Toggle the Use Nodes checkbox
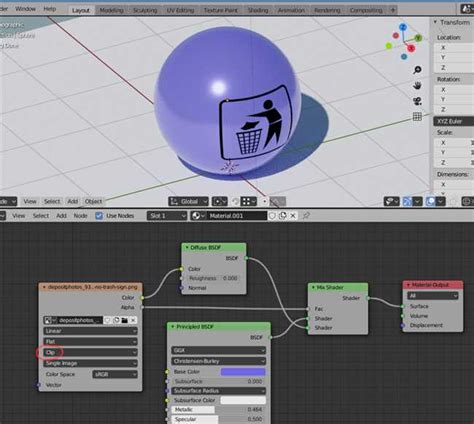The image size is (474, 424). tap(99, 216)
